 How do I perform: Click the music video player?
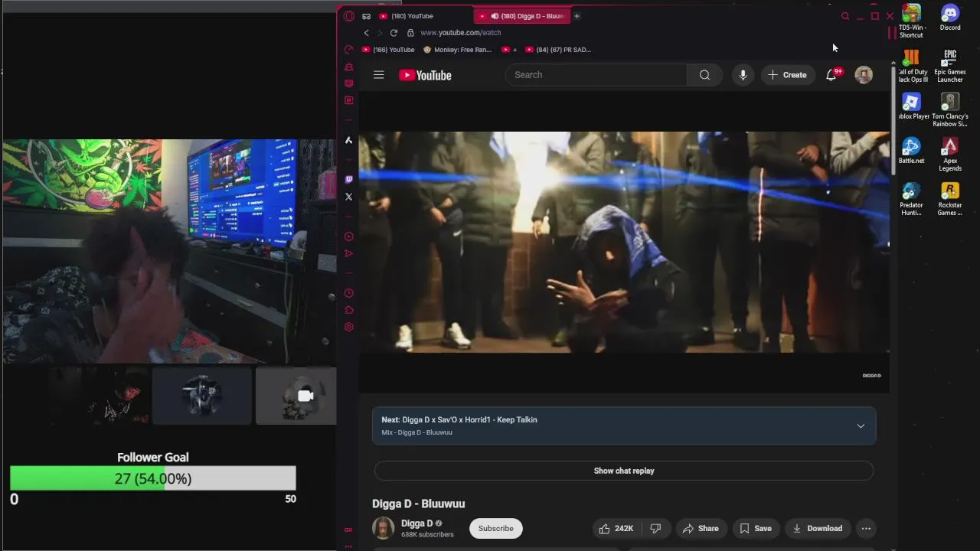pyautogui.click(x=624, y=243)
